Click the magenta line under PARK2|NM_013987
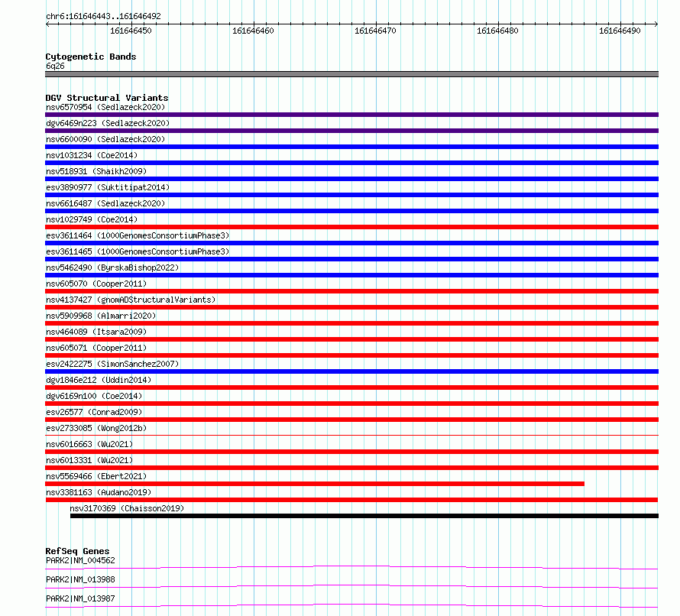680x616 pixels. (351, 605)
